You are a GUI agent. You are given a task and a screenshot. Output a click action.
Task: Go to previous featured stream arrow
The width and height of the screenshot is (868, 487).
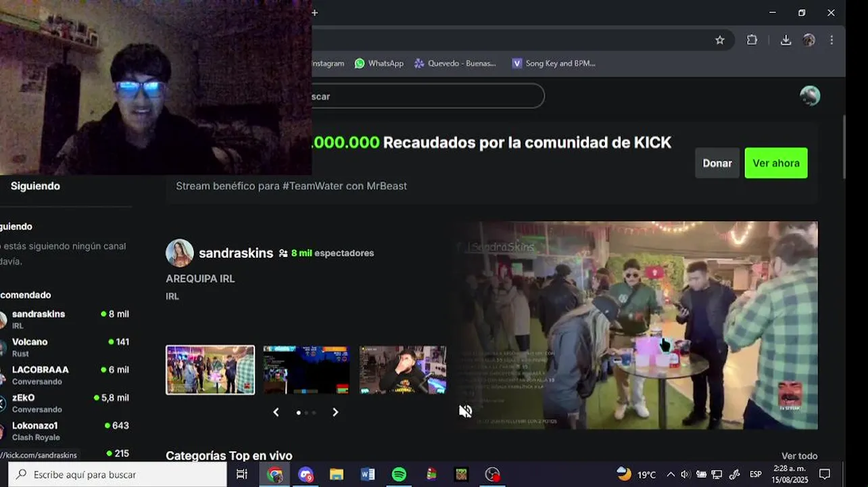tap(276, 412)
